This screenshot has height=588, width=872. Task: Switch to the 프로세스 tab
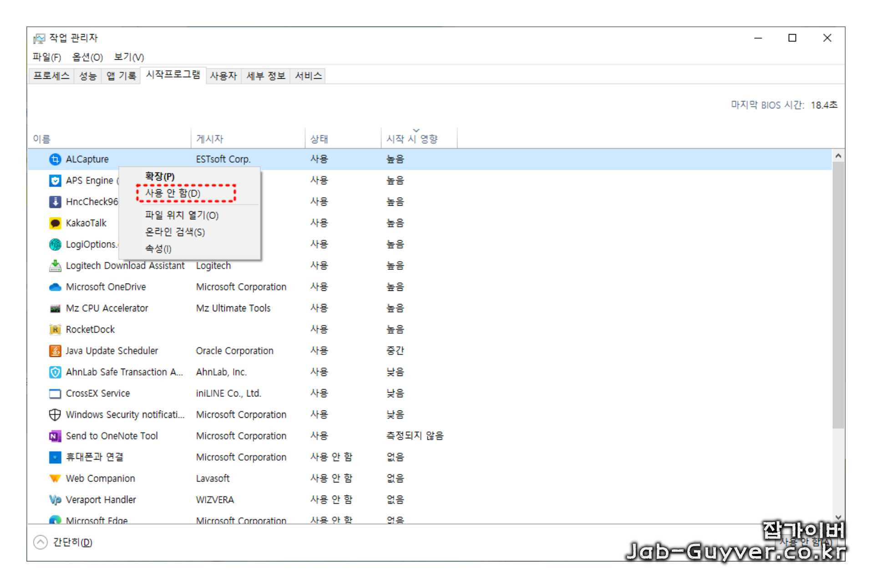pos(51,76)
